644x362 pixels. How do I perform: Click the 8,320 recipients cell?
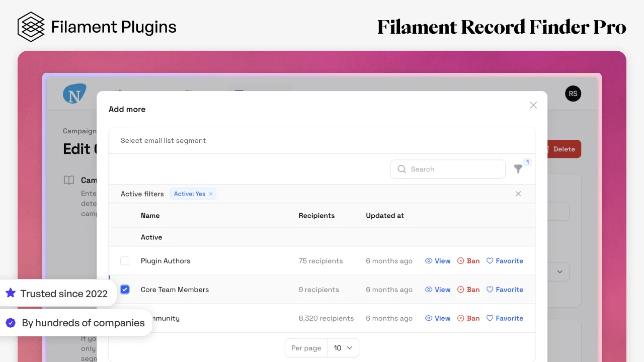pos(326,318)
